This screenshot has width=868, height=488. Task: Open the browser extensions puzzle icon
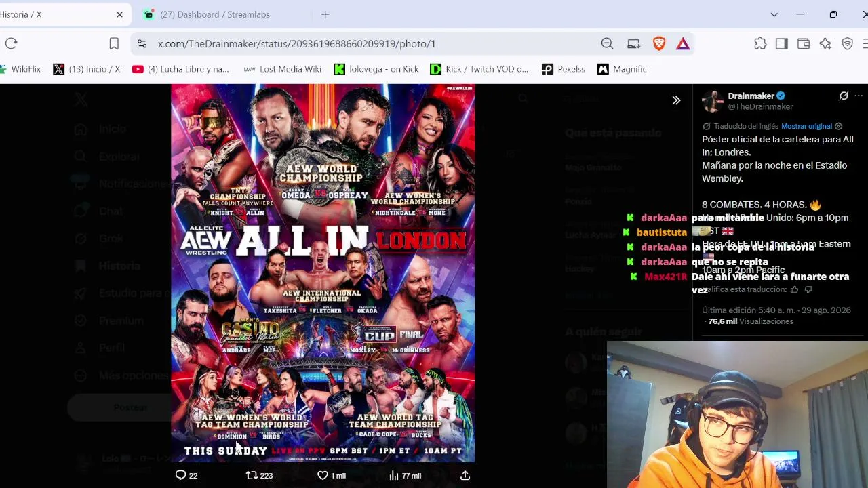click(760, 43)
